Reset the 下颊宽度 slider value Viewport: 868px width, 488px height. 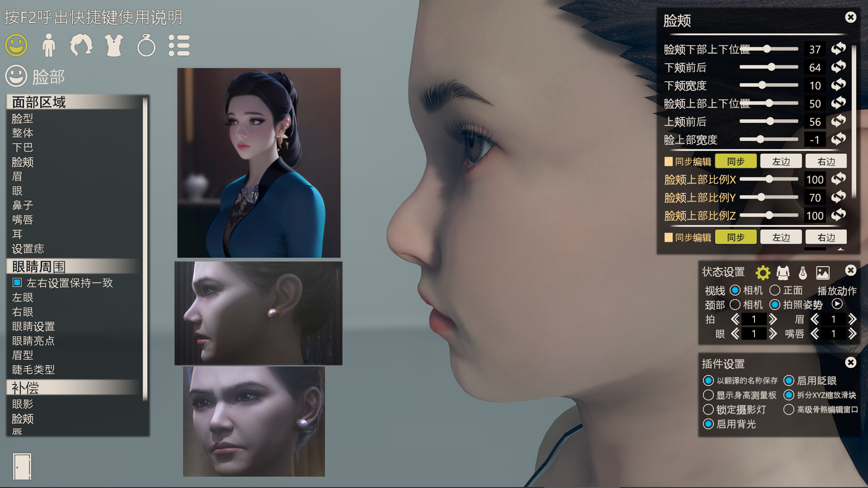[839, 85]
